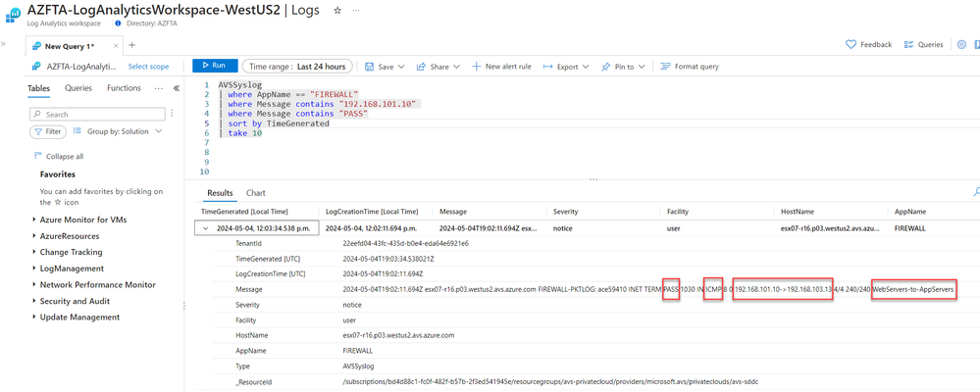Click the Directory info icon
Image resolution: width=980 pixels, height=392 pixels.
(119, 24)
